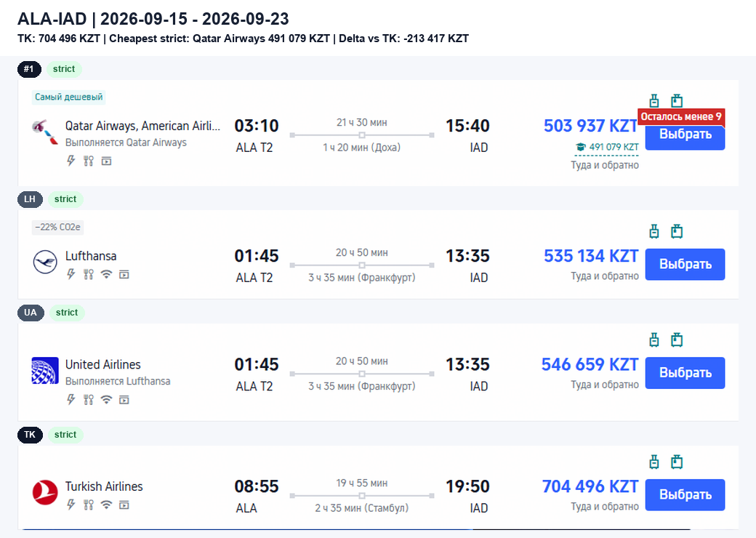Select the United Airlines 546 659 KZT offer
Screen dimensions: 756x538
(685, 373)
